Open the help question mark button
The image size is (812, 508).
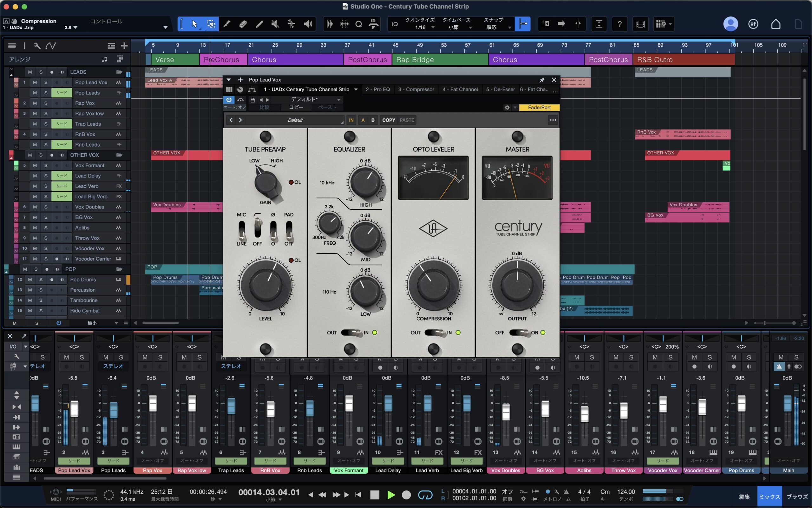click(619, 24)
